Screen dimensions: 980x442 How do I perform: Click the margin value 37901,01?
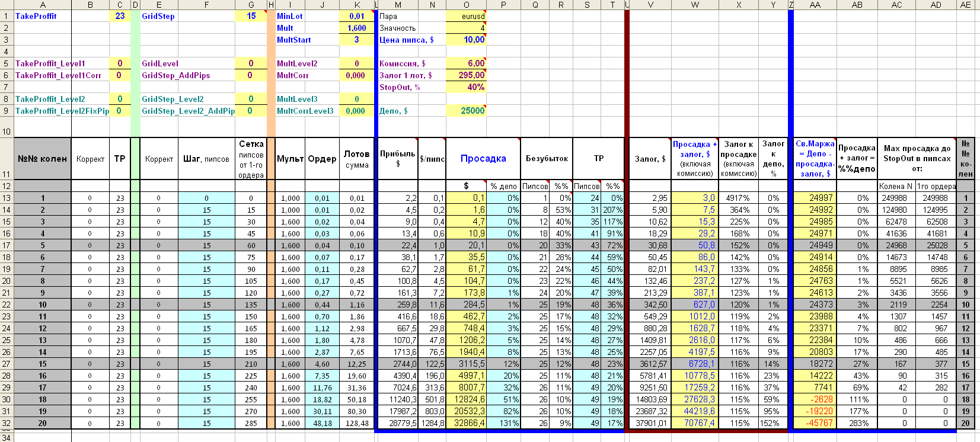click(x=650, y=423)
